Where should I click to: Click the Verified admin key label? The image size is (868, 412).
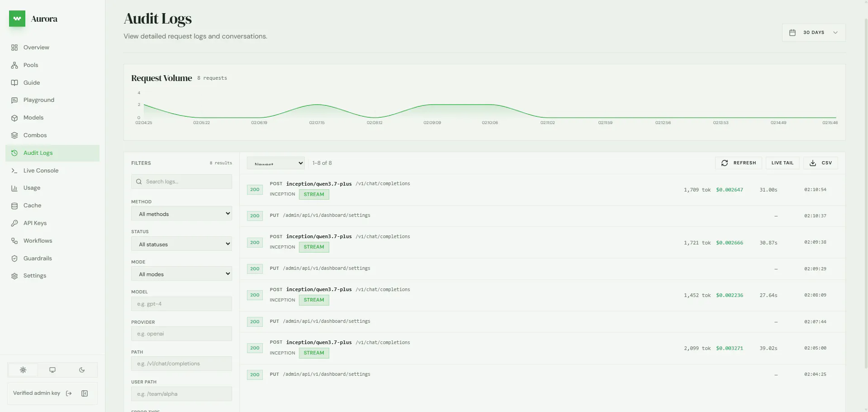pyautogui.click(x=37, y=393)
